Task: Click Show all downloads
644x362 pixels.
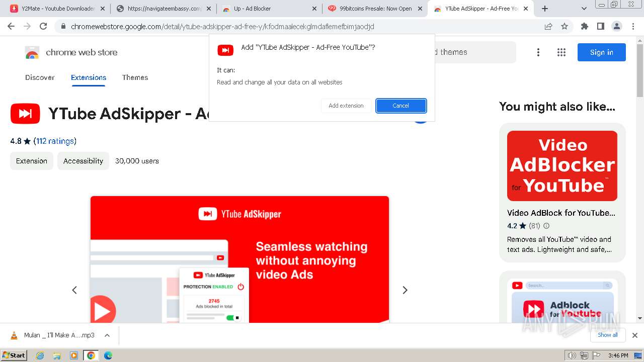Action: pyautogui.click(x=608, y=335)
